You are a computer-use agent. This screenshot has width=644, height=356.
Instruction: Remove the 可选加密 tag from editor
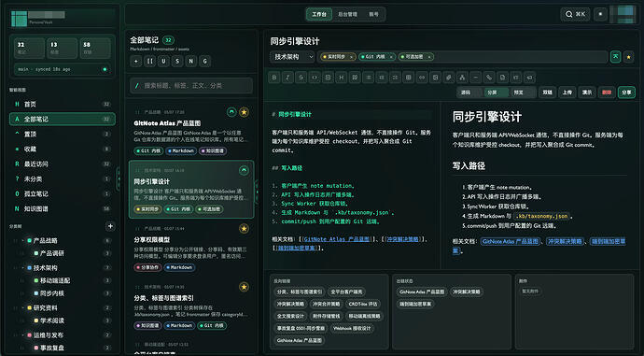pos(429,57)
